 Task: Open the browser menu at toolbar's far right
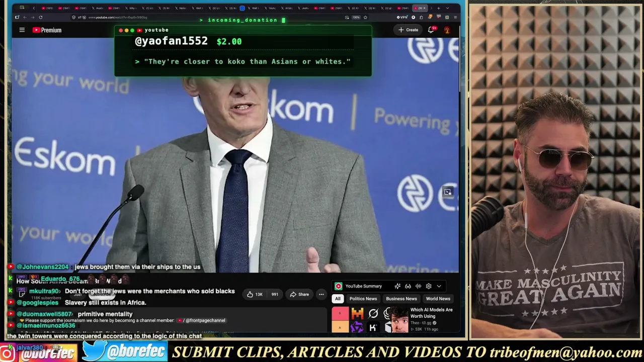[x=455, y=18]
